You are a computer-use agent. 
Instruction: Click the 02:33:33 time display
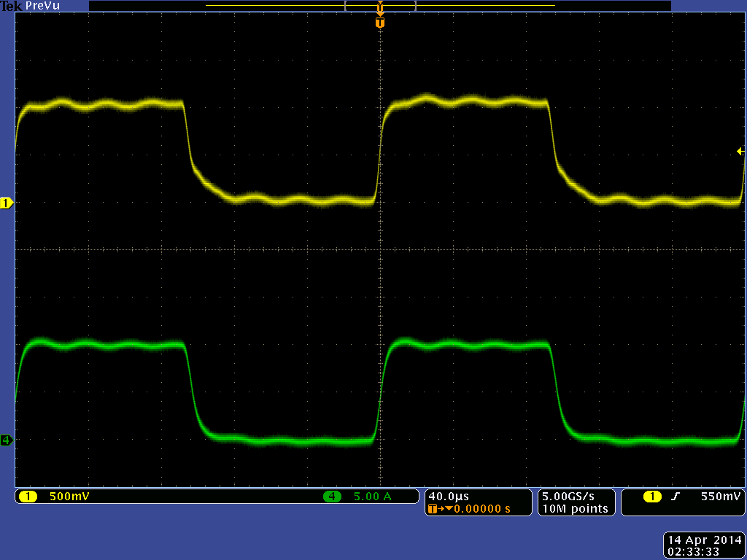[693, 551]
